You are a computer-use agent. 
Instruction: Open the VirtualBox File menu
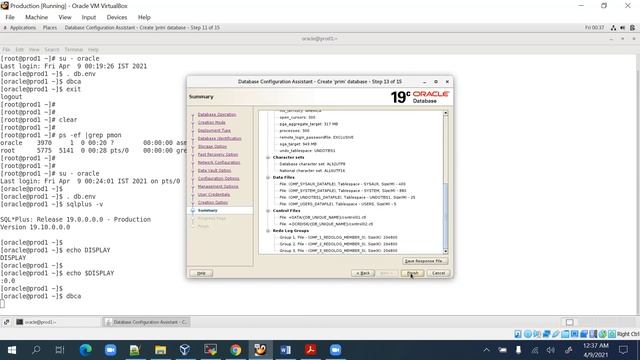coord(10,17)
